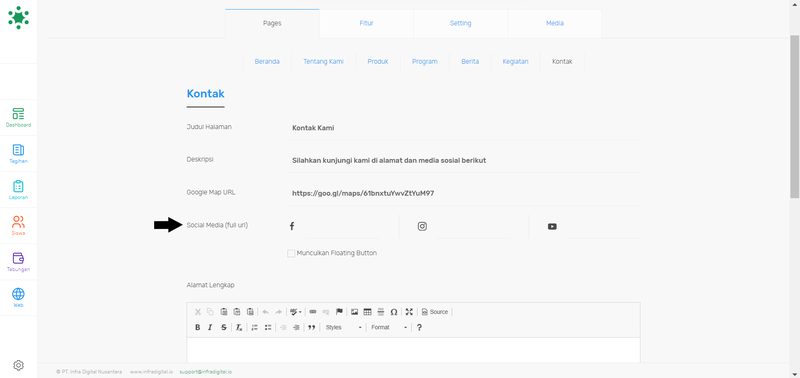Click the support@infradigital.io email link

tap(206, 372)
